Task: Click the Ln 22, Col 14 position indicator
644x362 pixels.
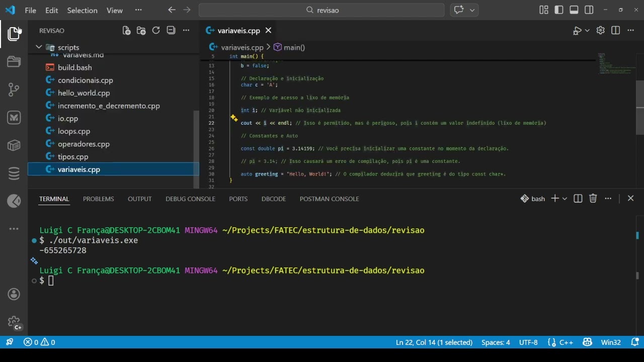Action: coord(434,342)
